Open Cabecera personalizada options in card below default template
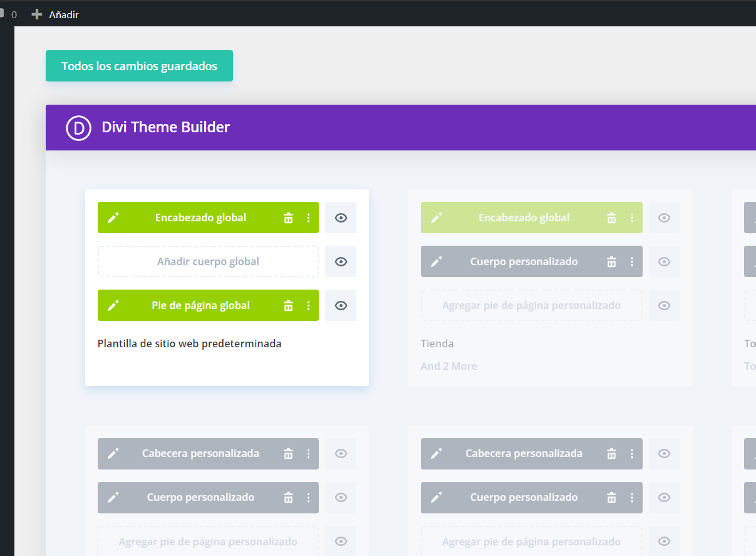Viewport: 756px width, 556px height. [x=308, y=453]
